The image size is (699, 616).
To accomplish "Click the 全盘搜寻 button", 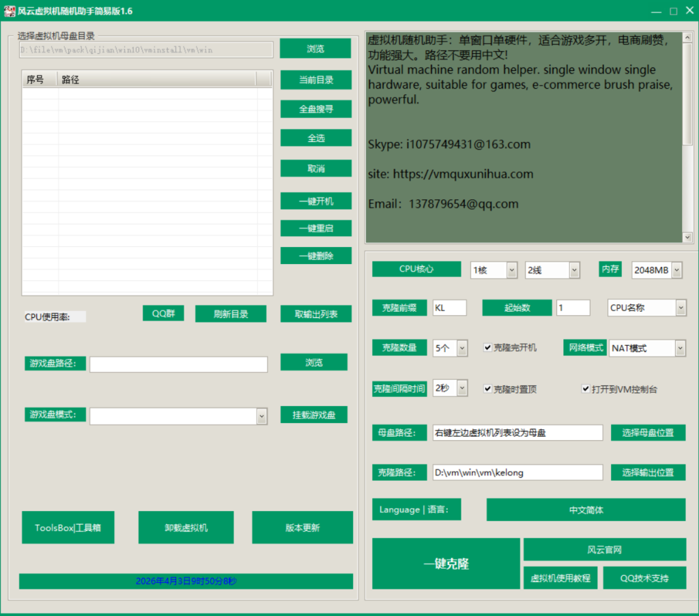I will click(x=316, y=109).
